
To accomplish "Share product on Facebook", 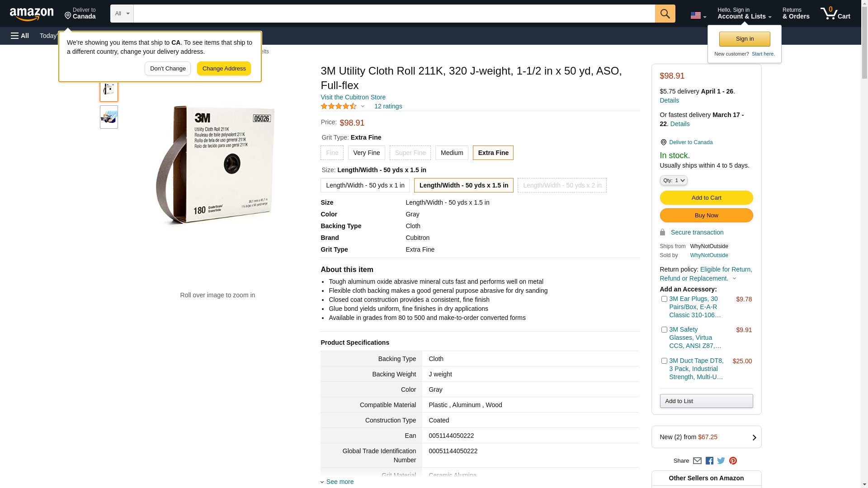I will [709, 461].
